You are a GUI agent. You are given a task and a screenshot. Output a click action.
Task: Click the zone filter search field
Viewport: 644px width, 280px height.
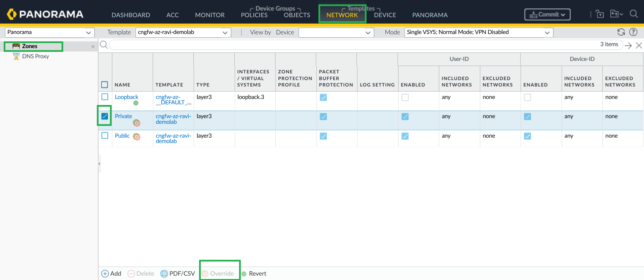(353, 45)
